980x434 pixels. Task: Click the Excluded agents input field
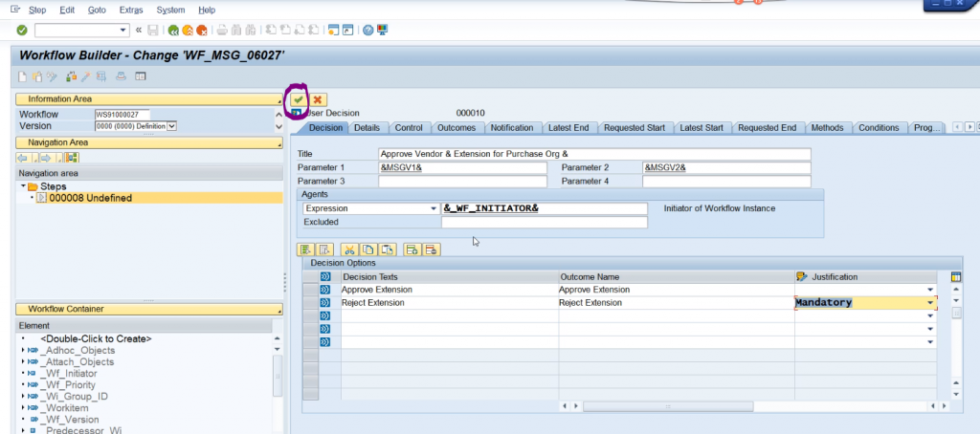click(x=545, y=222)
